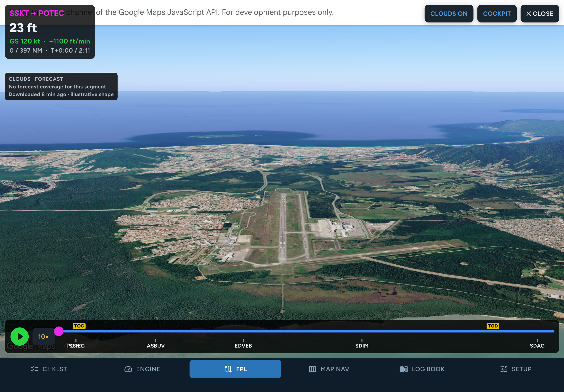
Task: Click the folded map icon beside MAP NAV
Action: tap(312, 369)
